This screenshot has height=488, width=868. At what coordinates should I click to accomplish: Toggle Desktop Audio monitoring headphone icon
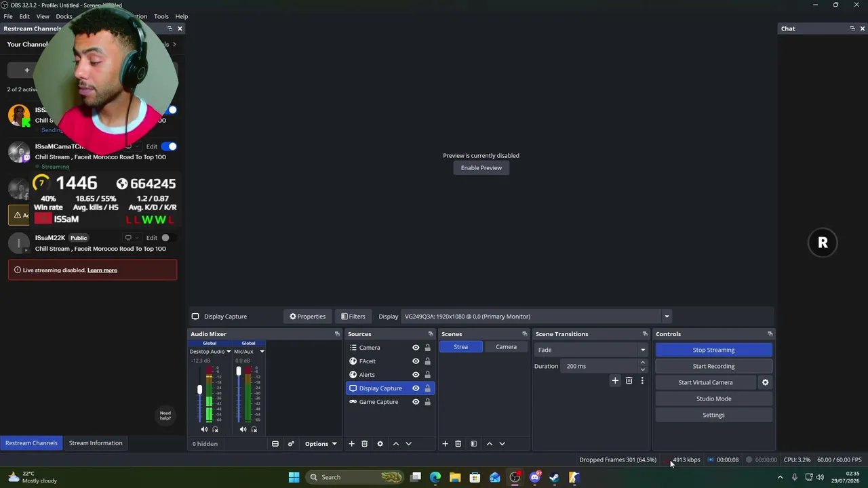(x=216, y=429)
